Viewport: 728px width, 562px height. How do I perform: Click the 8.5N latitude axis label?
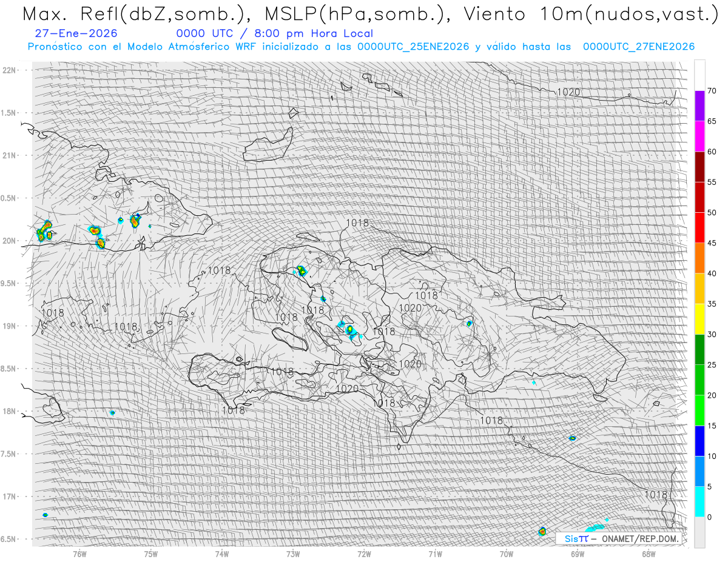coord(8,369)
